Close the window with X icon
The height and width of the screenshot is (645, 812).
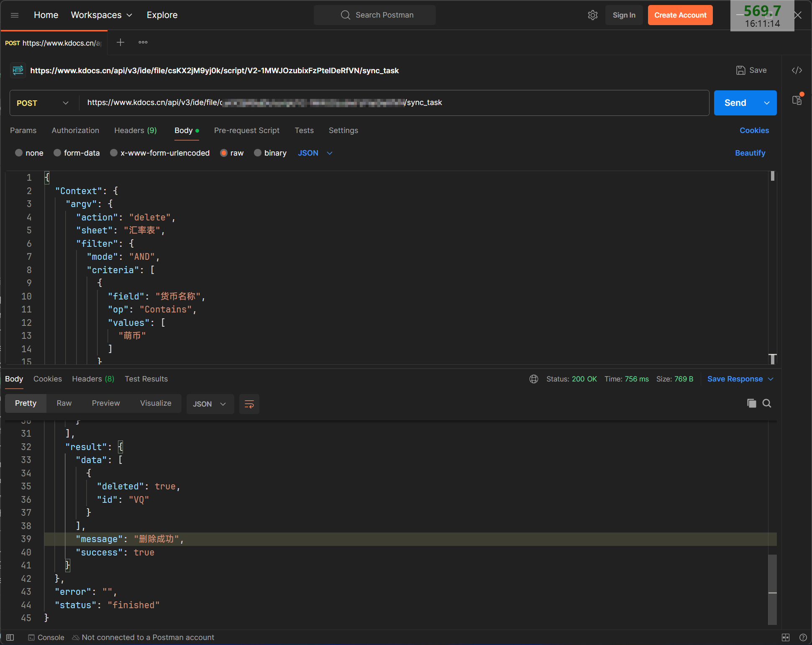(798, 15)
